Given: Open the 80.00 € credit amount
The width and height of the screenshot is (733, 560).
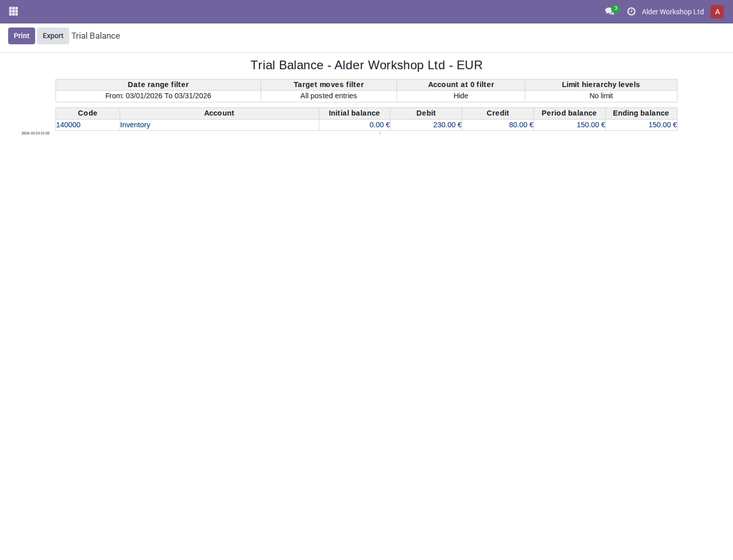Looking at the screenshot, I should pos(521,125).
